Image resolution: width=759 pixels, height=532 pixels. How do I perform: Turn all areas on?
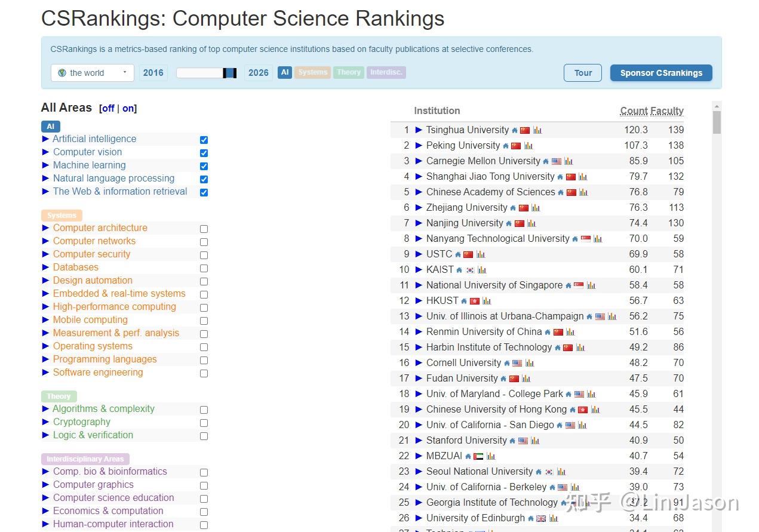[128, 109]
